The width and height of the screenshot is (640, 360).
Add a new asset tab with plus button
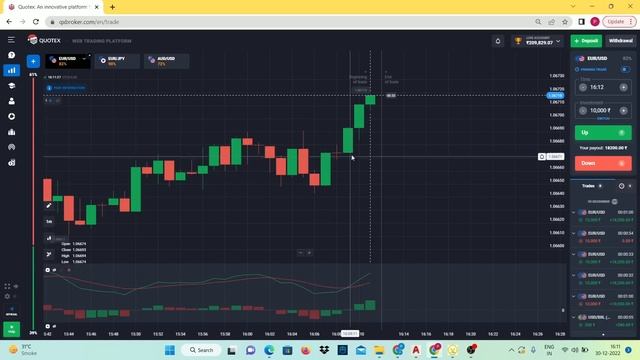[33, 61]
